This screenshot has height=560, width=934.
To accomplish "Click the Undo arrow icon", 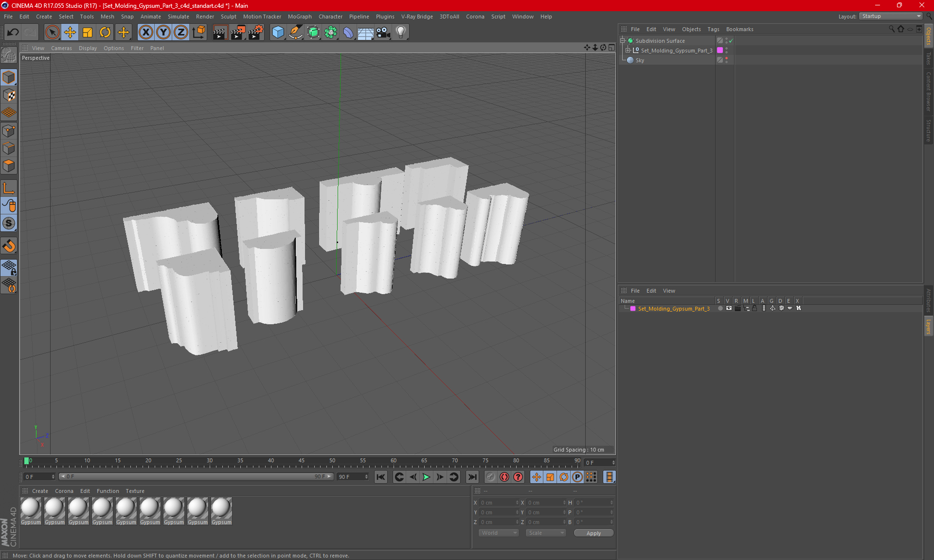I will tap(13, 33).
